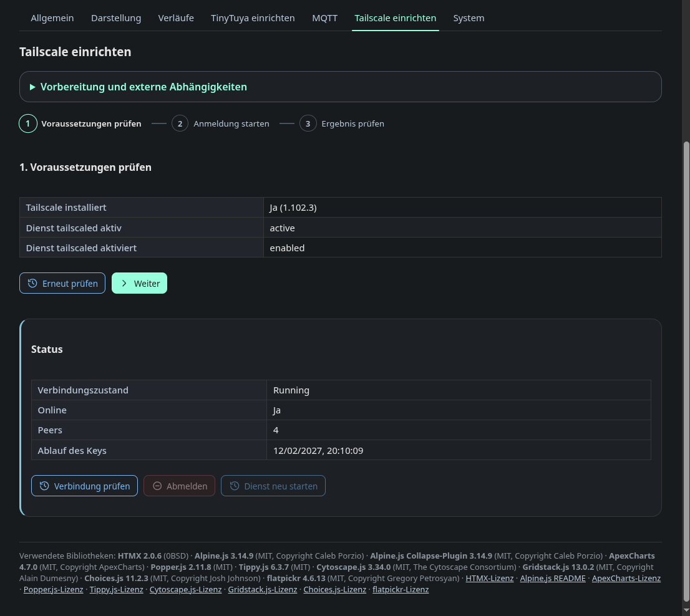690x616 pixels.
Task: Click the Weiter button
Action: pyautogui.click(x=140, y=283)
